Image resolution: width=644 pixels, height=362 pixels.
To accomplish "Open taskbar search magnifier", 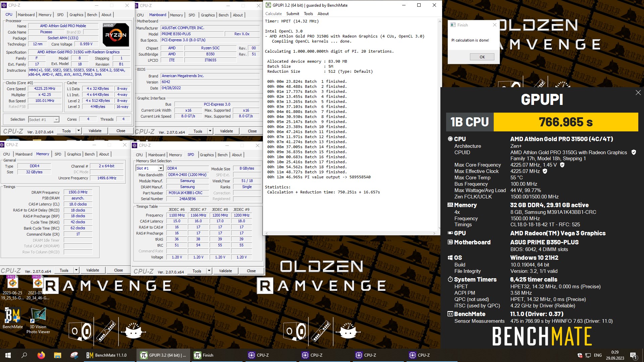I will point(24,355).
